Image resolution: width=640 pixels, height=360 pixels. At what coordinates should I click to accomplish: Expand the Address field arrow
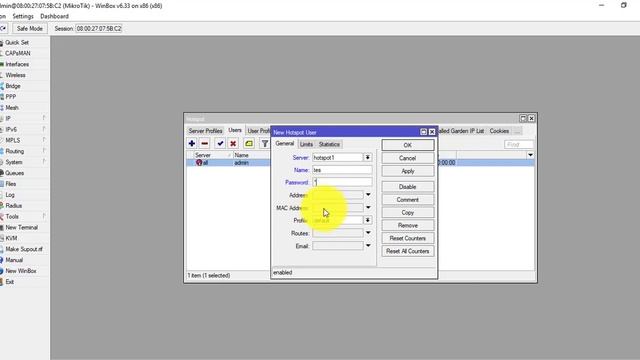tap(368, 195)
